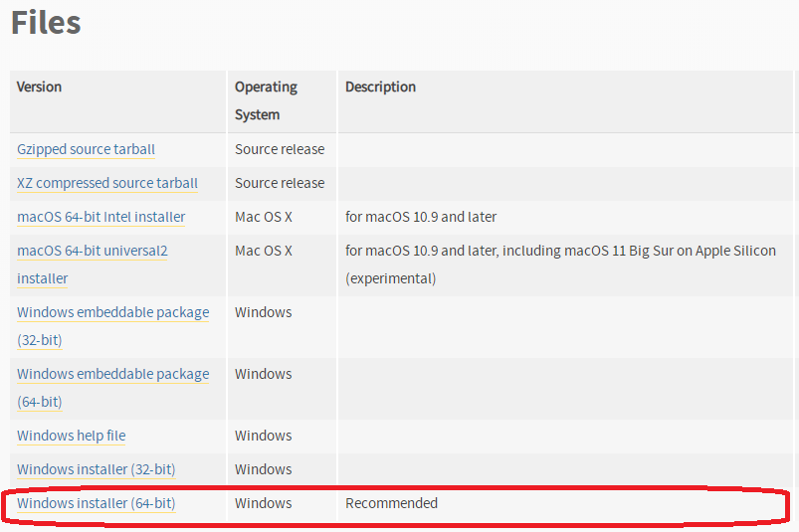The height and width of the screenshot is (532, 799).
Task: Click the macOS 64-bit Intel installer link
Action: (100, 217)
